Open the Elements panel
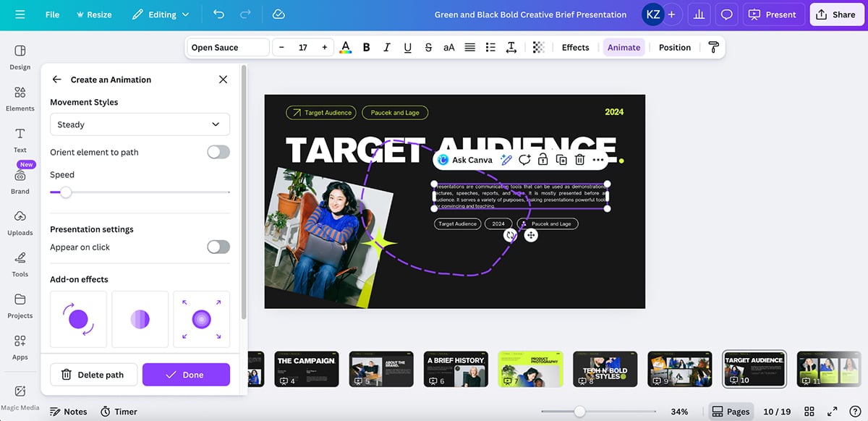The image size is (868, 421). [x=20, y=98]
